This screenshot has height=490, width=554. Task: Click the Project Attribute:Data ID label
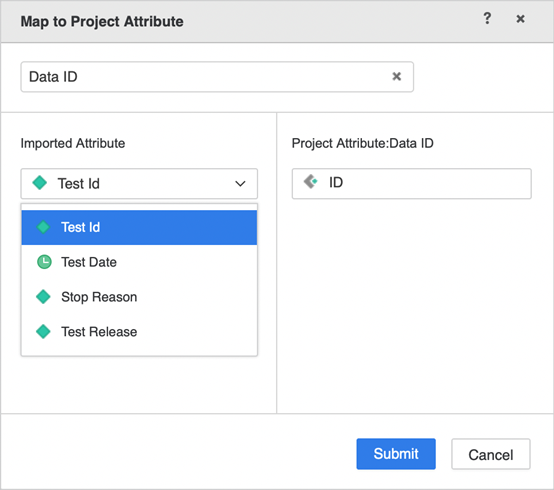pos(363,143)
